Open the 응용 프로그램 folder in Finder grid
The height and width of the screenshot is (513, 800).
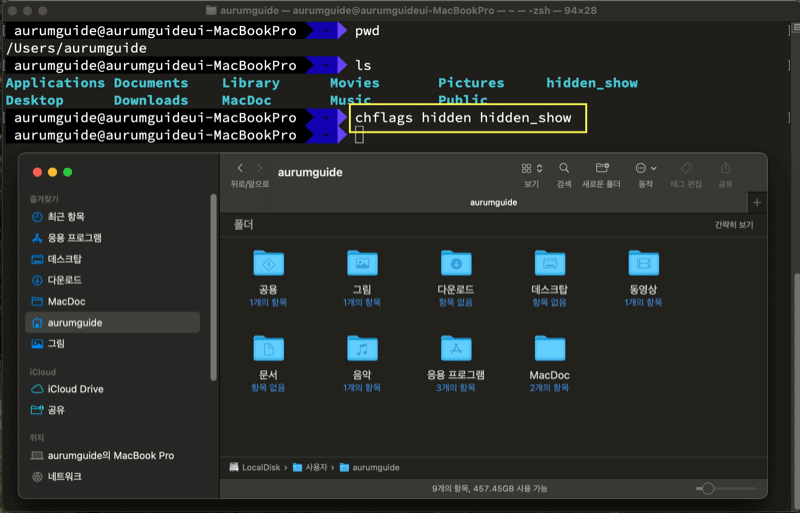pos(456,349)
